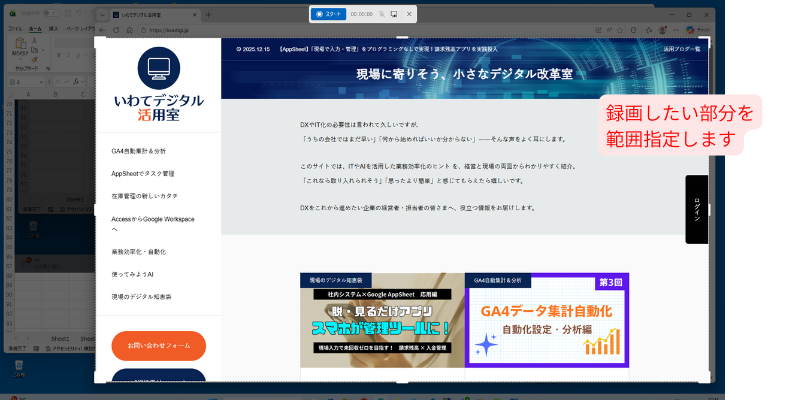
Task: Switch to the ホーム tab in Excel
Action: 35,29
